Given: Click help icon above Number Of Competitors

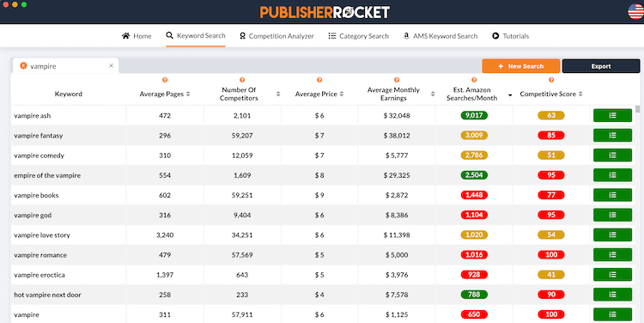Looking at the screenshot, I should tap(242, 80).
